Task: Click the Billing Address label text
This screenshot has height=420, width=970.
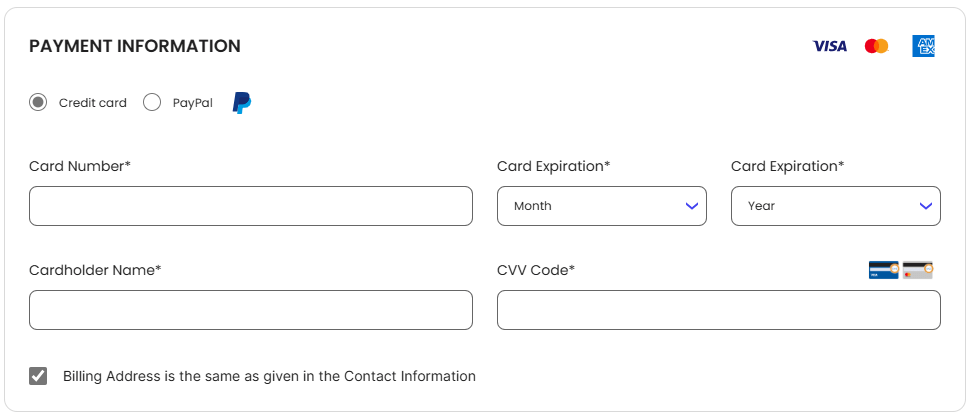Action: click(x=269, y=376)
